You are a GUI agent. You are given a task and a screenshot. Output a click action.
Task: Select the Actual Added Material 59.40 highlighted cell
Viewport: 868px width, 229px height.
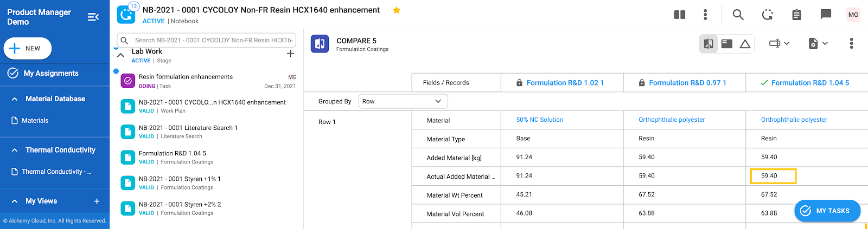(773, 176)
